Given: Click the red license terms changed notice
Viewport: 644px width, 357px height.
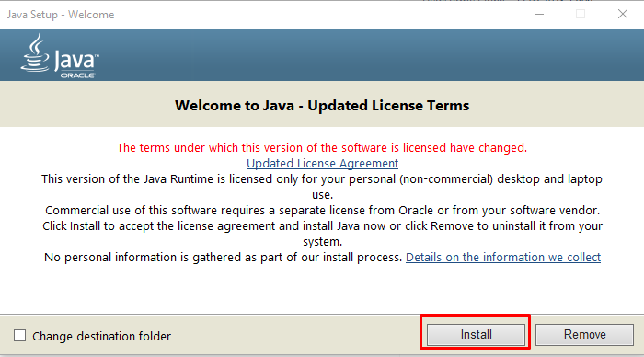Looking at the screenshot, I should [x=322, y=147].
